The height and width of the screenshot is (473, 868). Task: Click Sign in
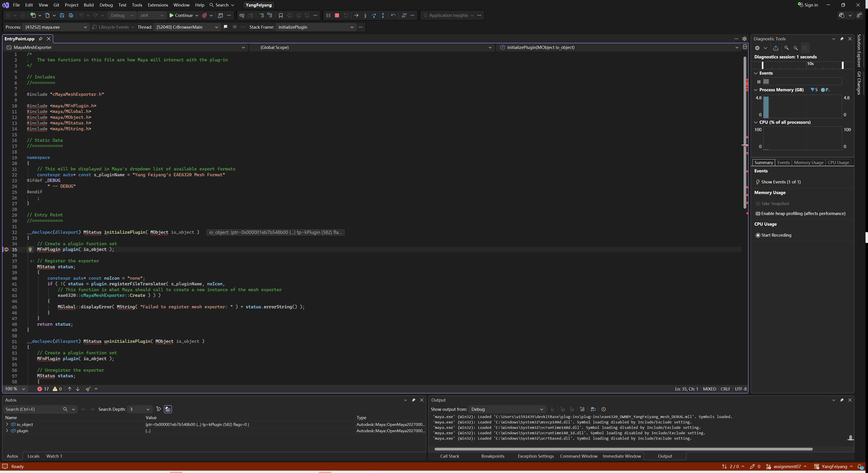pyautogui.click(x=808, y=5)
